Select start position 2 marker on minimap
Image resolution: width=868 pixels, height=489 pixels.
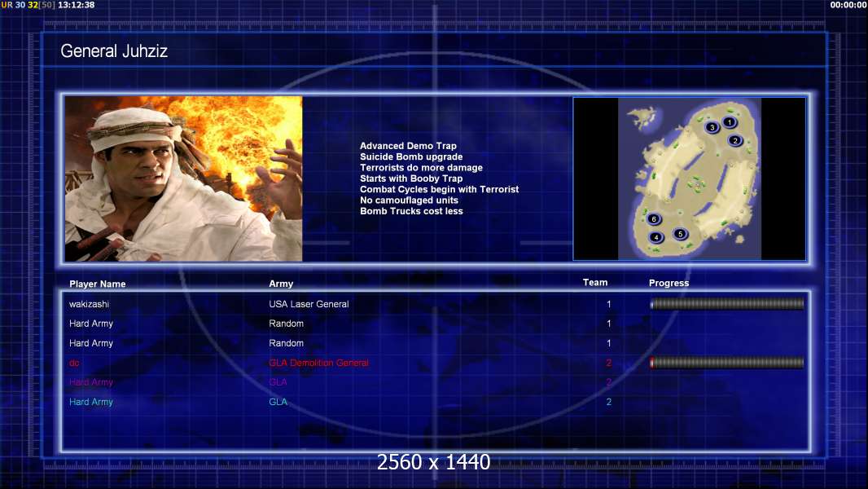734,140
